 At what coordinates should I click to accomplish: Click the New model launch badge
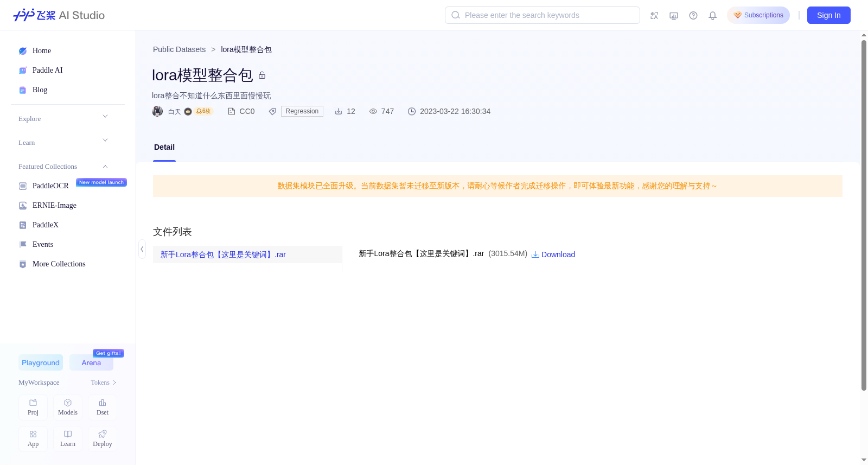pyautogui.click(x=101, y=182)
